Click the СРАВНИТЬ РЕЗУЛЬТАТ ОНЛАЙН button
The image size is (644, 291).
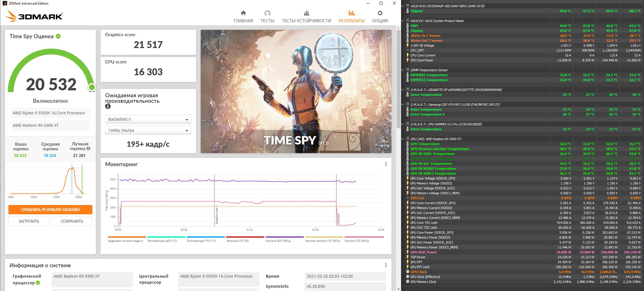click(50, 210)
